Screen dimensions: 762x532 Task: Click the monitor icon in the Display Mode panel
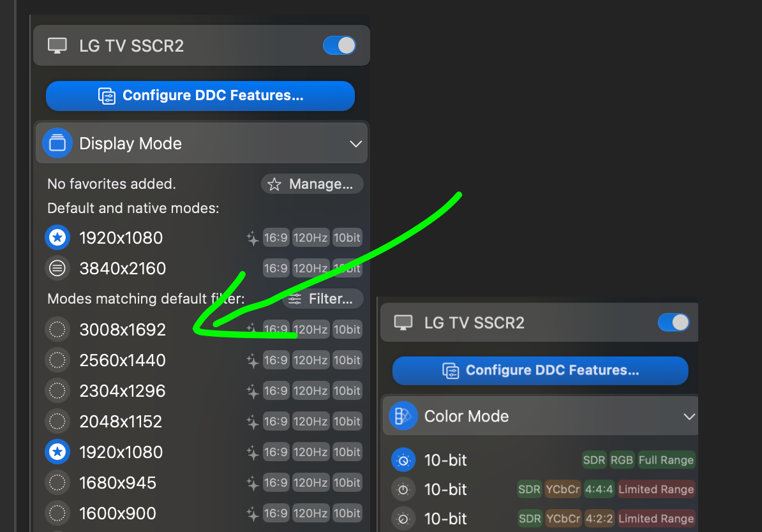click(57, 46)
